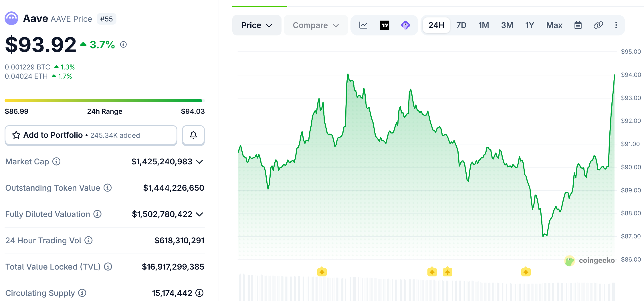The image size is (644, 301).
Task: Copy chart link with the link icon
Action: (598, 25)
